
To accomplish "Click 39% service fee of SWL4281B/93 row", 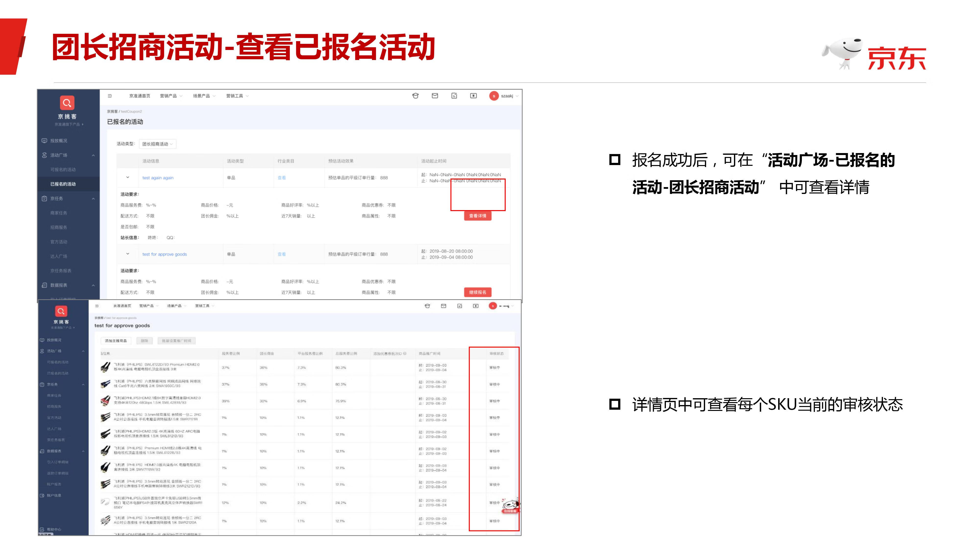I will [226, 401].
